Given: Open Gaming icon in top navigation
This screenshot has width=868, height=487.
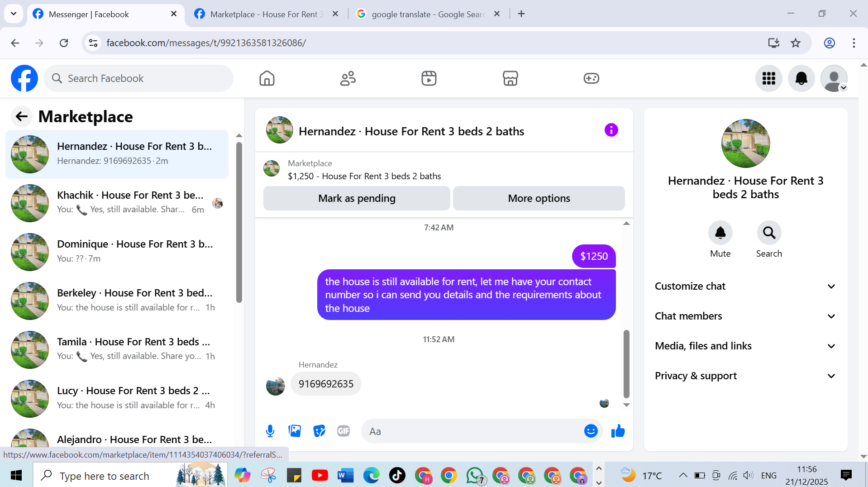Looking at the screenshot, I should (591, 78).
